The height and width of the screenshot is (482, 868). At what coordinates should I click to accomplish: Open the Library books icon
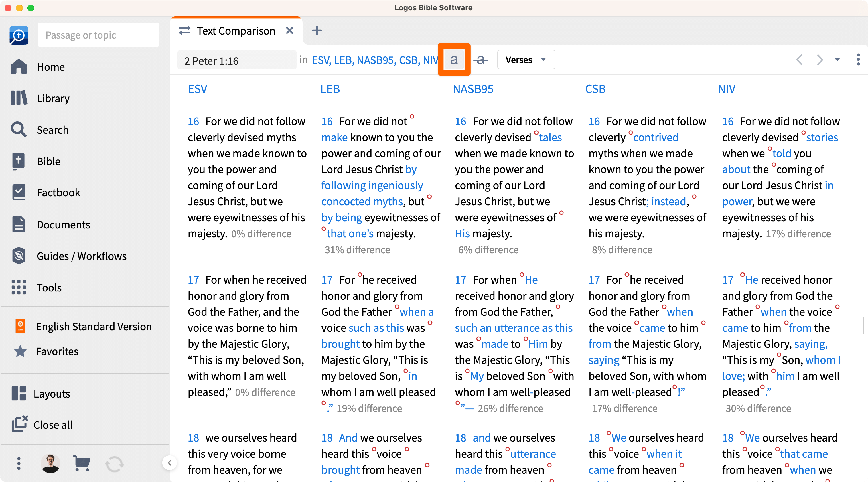click(19, 98)
